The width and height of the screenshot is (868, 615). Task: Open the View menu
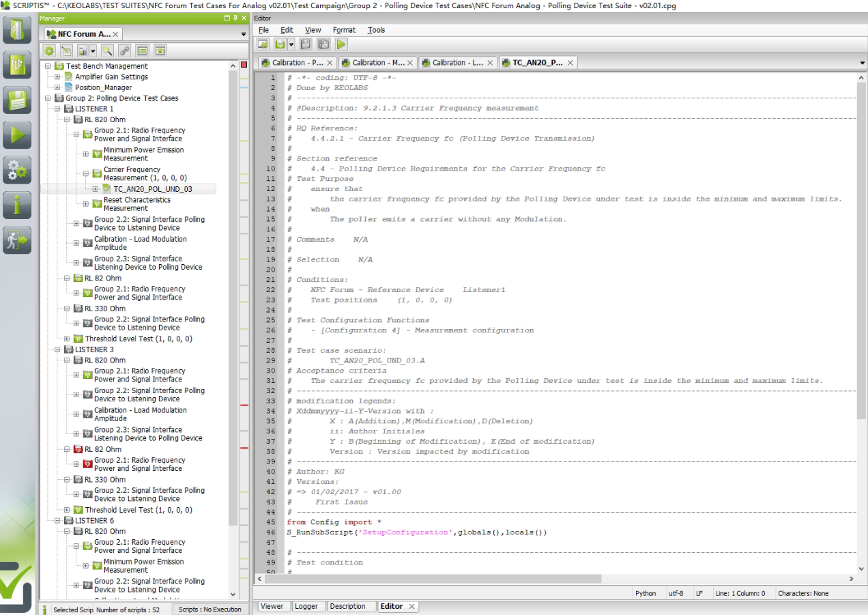[x=313, y=30]
